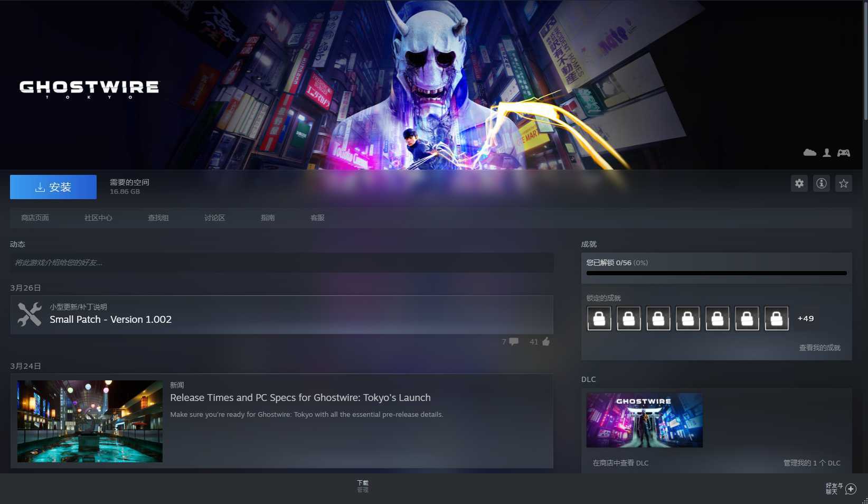Click the controller support icon
Image resolution: width=868 pixels, height=504 pixels.
coord(844,153)
